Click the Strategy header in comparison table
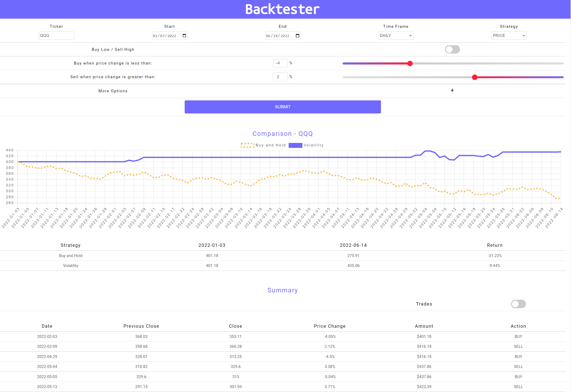The image size is (571, 392). coord(71,245)
